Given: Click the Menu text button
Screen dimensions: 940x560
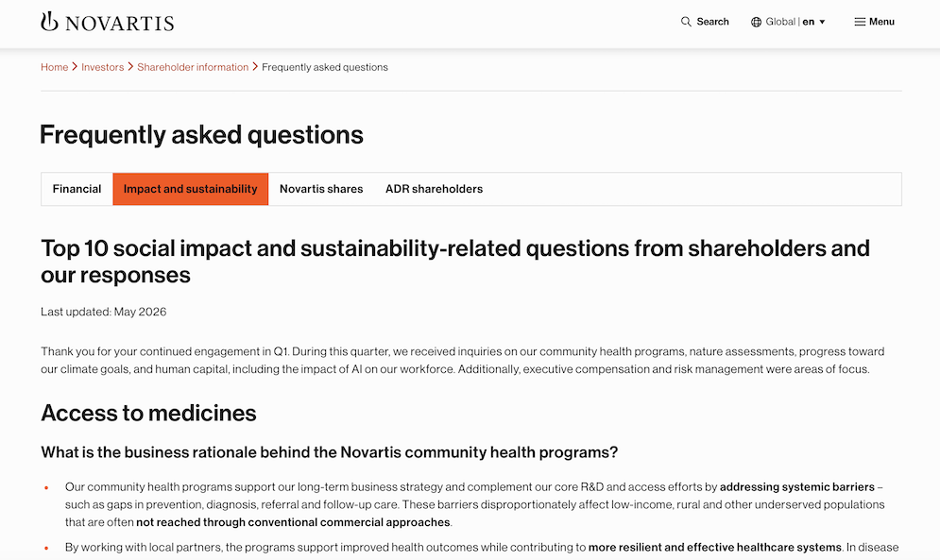Looking at the screenshot, I should click(881, 22).
